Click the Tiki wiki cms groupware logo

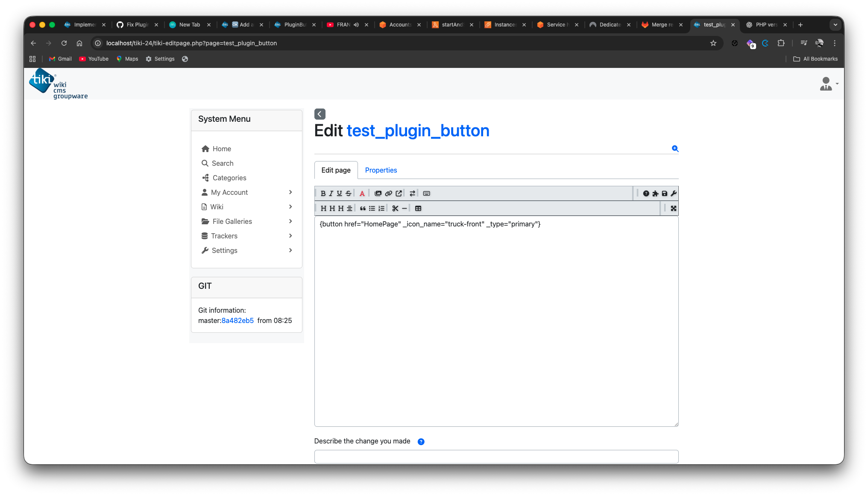(x=58, y=84)
